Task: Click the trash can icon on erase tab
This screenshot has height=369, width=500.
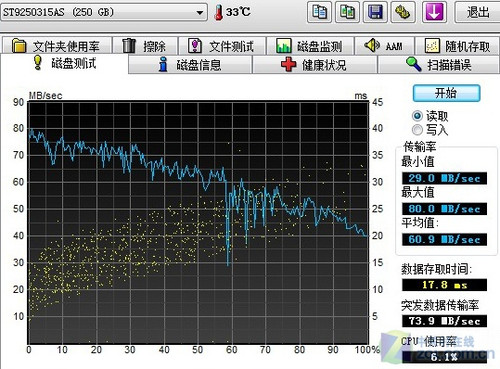Action: tap(129, 46)
